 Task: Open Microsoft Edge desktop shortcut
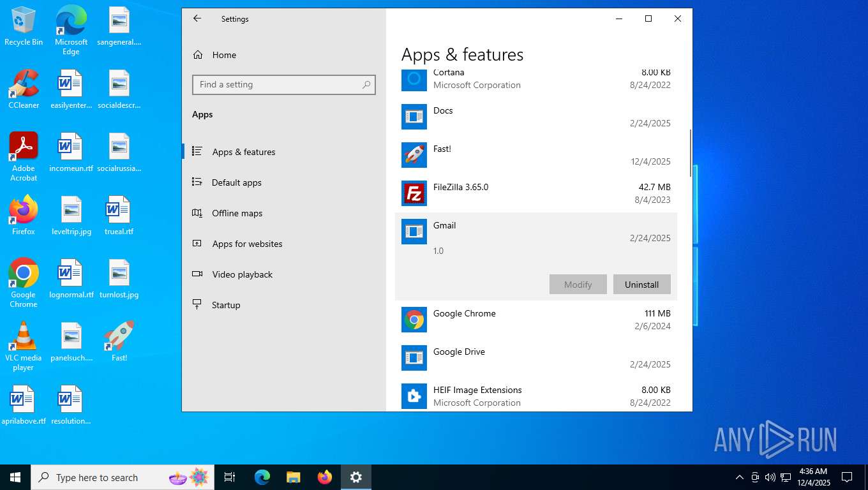point(71,30)
